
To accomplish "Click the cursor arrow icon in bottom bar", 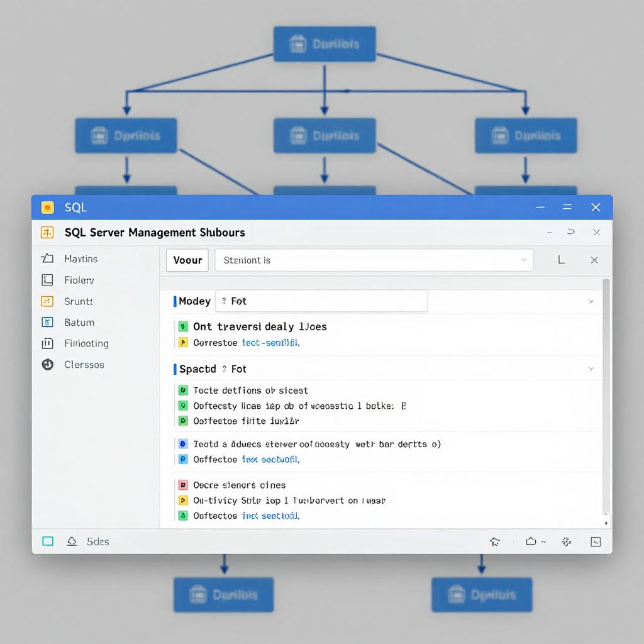I will tap(495, 541).
